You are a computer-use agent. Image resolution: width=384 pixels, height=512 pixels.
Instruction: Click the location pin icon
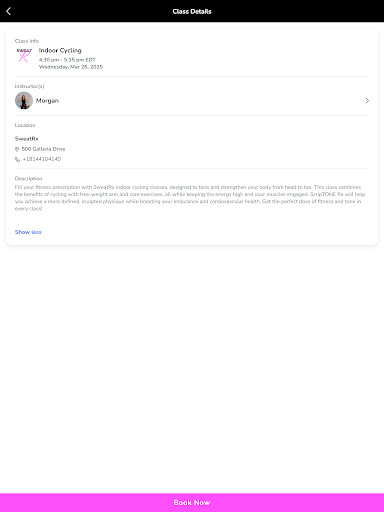[17, 149]
